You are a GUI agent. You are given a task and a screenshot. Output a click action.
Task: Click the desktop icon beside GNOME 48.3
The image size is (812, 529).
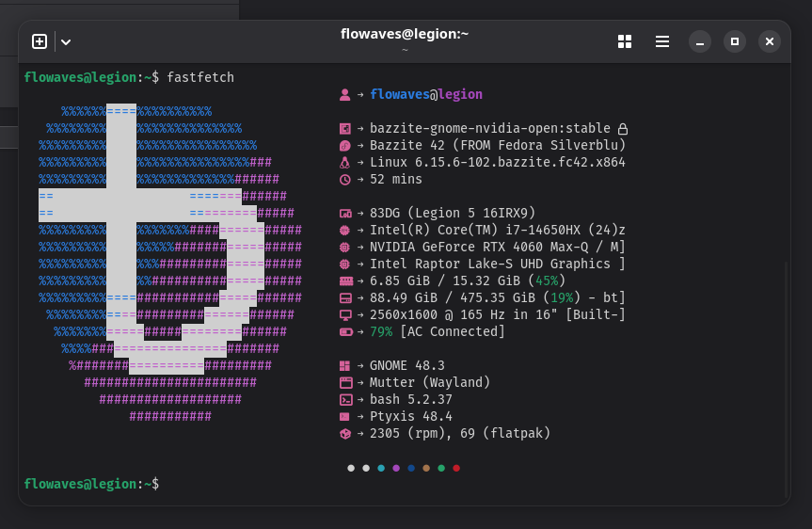(345, 366)
